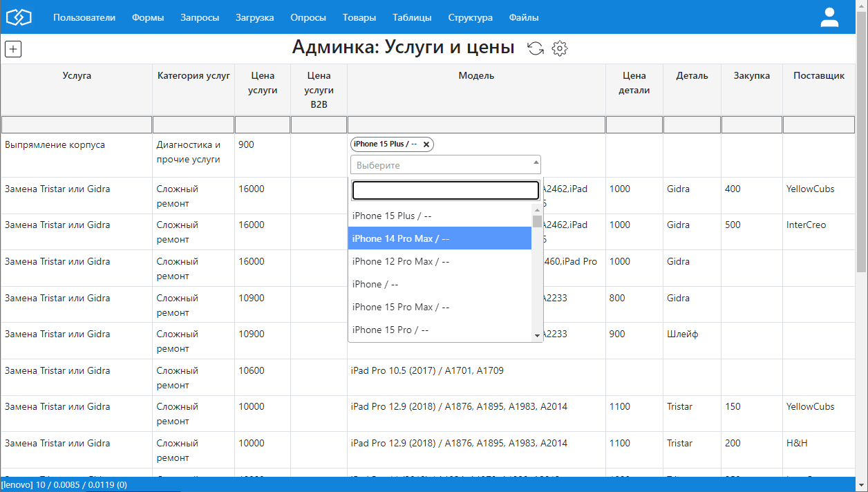
Task: Select iPhone 15 Pro Max / -- option
Action: point(440,307)
